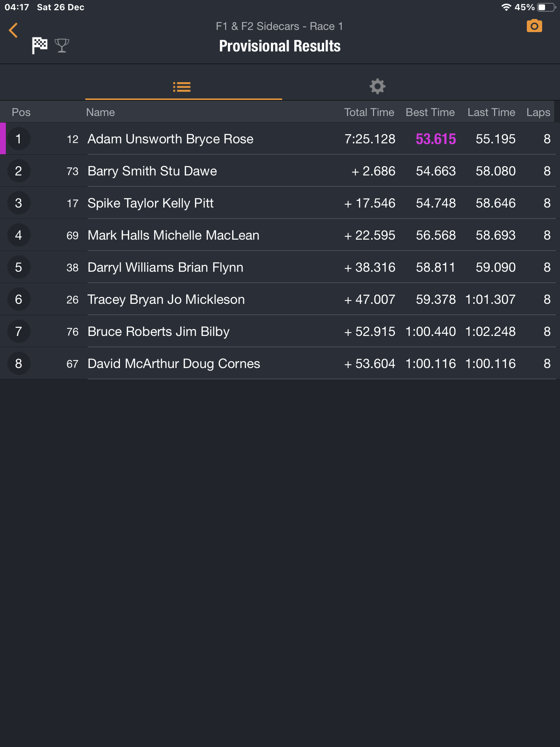Viewport: 560px width, 747px height.
Task: Tap the purple fastest lap 53.615
Action: [x=436, y=139]
